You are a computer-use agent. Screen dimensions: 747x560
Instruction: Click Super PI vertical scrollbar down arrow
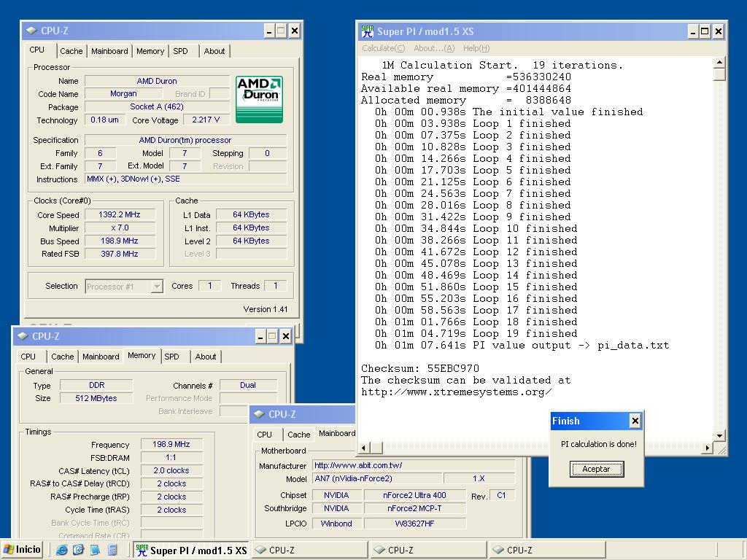click(719, 435)
